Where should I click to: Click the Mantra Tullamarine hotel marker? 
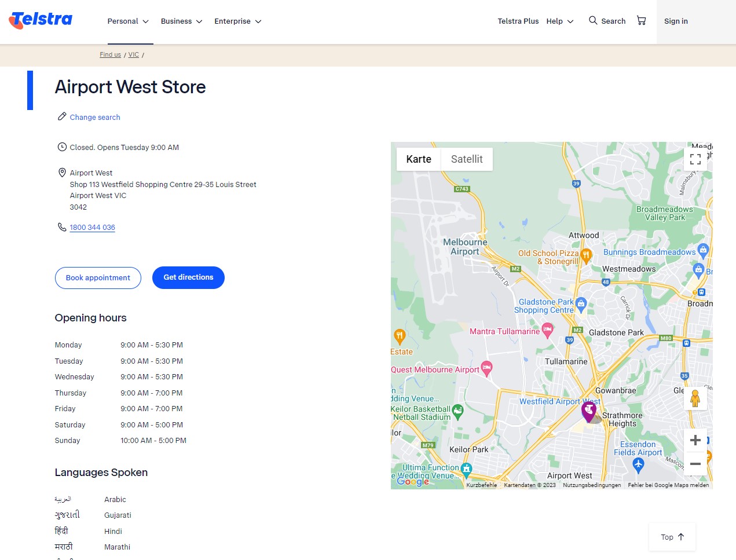(547, 331)
